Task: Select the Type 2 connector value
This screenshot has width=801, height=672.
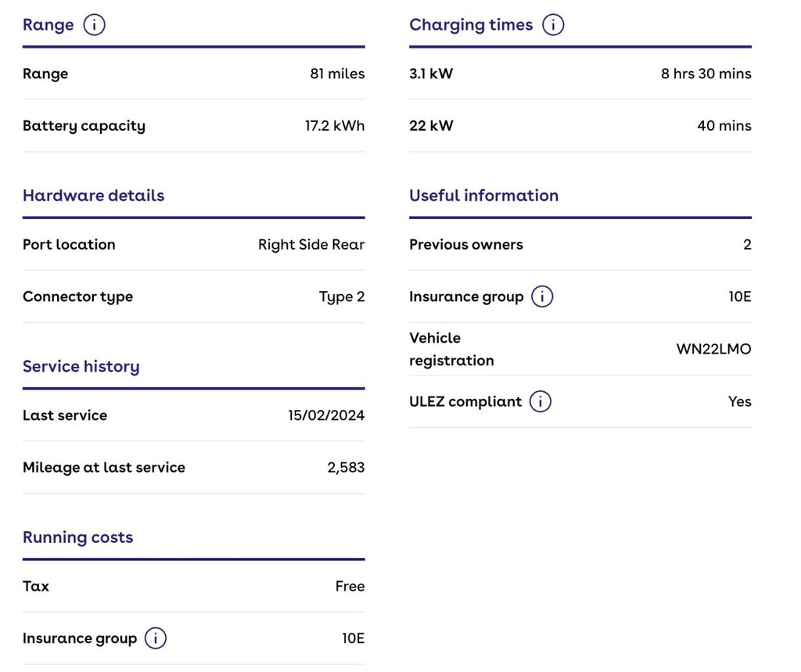Action: 341,296
